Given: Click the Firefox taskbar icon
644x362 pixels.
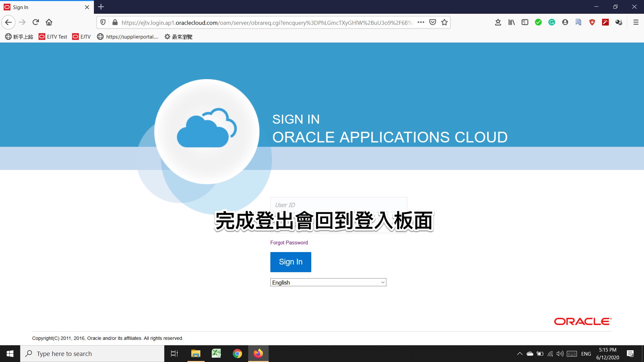Looking at the screenshot, I should click(258, 354).
